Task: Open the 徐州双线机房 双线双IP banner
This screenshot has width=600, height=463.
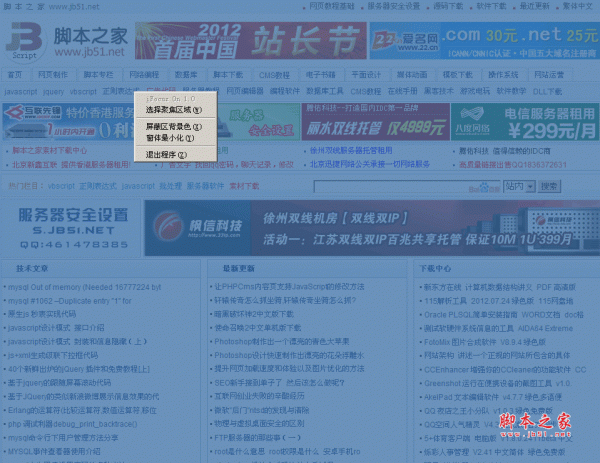Action: tap(372, 228)
